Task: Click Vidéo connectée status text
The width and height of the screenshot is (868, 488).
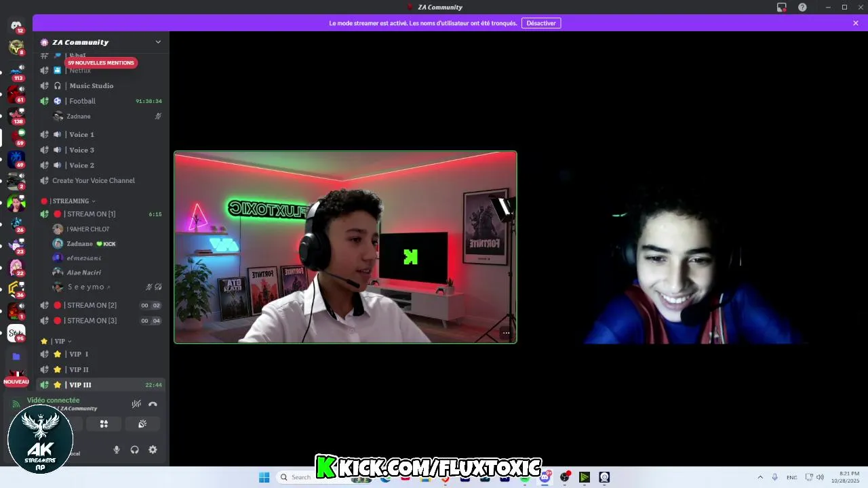Action: 53,400
